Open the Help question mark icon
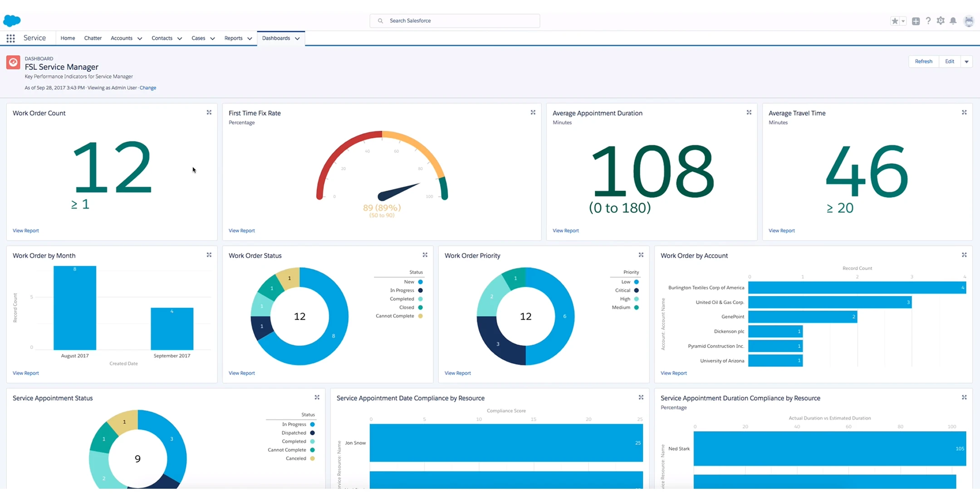This screenshot has width=980, height=501. (928, 21)
